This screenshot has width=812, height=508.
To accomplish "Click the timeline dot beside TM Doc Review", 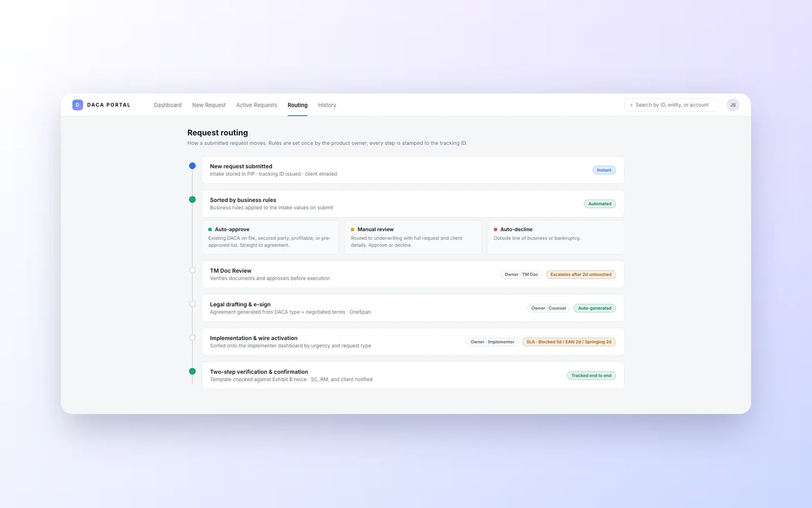I will coord(192,270).
